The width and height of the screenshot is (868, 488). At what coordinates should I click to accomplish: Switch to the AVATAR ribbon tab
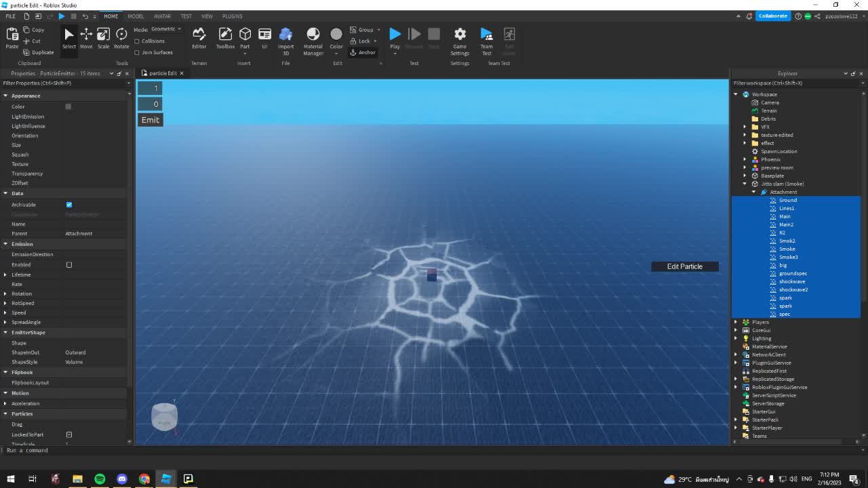(x=162, y=16)
